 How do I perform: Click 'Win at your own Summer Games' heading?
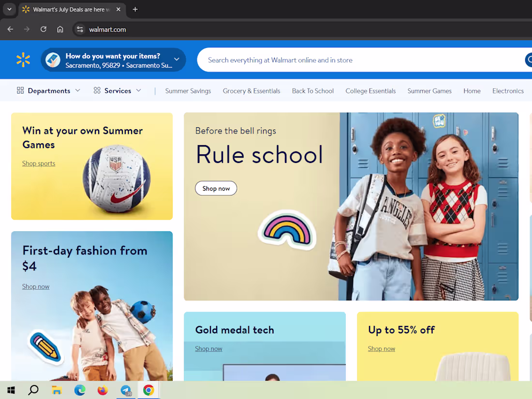(82, 137)
